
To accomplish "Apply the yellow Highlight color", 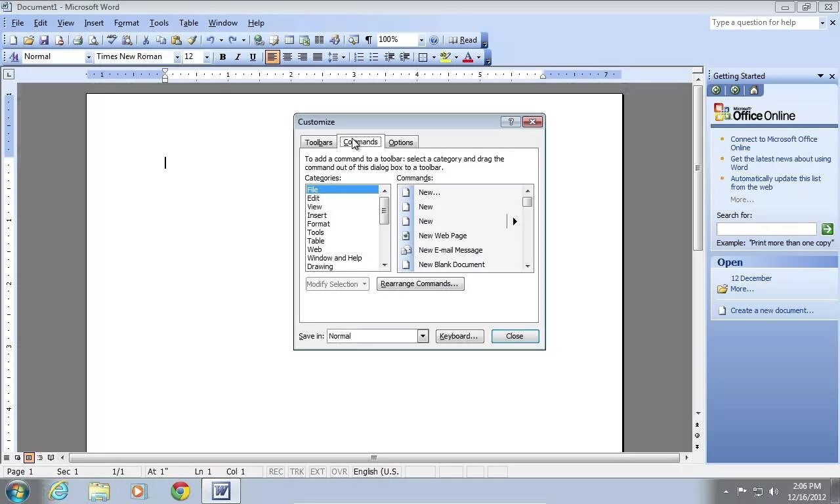I will 445,57.
